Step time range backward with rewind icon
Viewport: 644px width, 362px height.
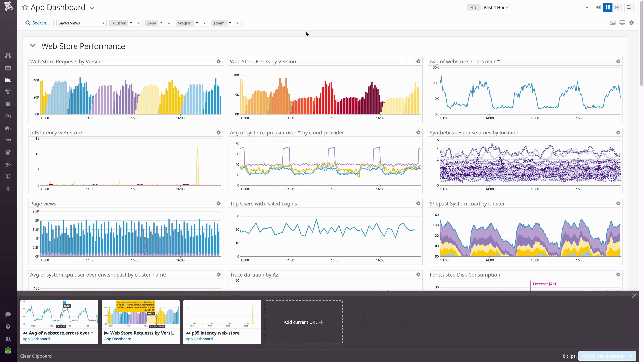[598, 8]
